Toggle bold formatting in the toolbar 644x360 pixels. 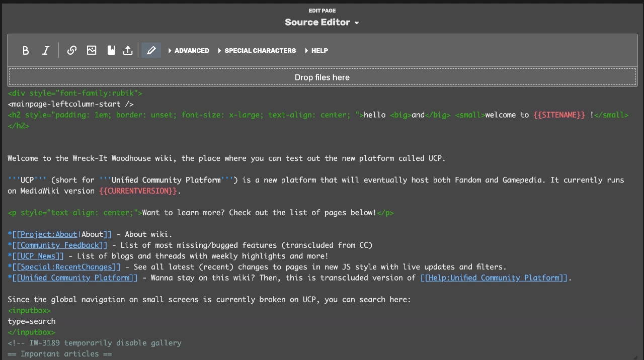pos(26,50)
